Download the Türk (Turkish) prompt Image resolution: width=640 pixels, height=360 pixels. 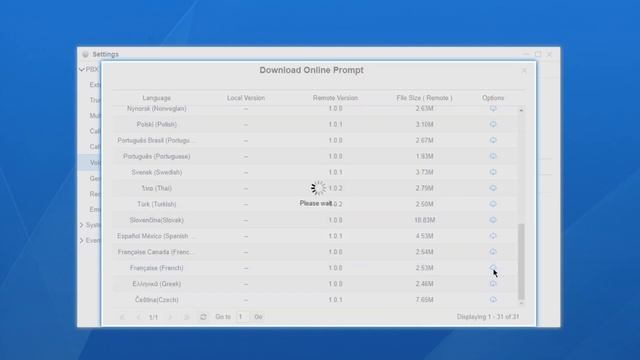pos(493,204)
